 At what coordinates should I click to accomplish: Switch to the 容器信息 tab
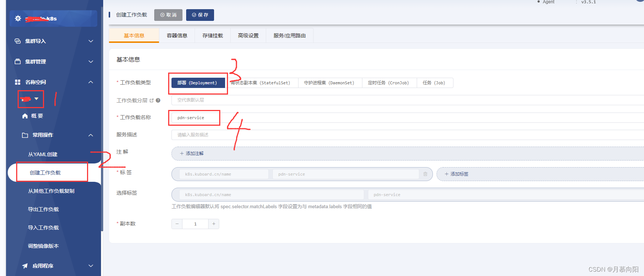point(177,36)
